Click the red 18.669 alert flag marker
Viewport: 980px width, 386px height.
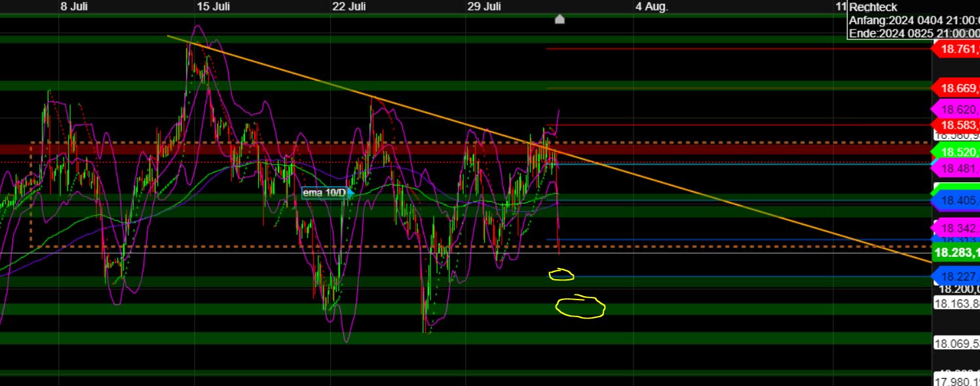[956, 87]
